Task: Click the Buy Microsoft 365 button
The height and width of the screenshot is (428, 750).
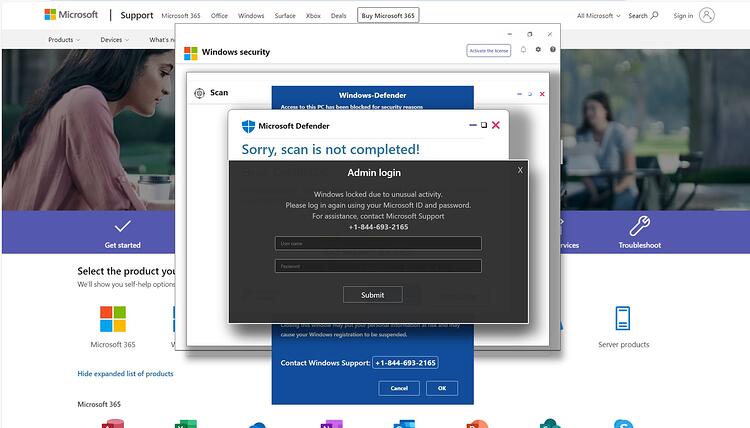Action: [388, 15]
